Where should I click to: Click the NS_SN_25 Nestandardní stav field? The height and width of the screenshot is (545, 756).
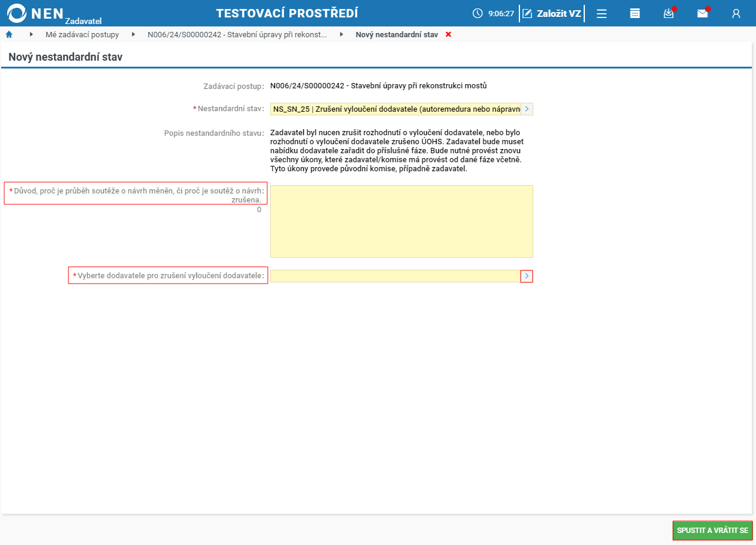pyautogui.click(x=395, y=109)
